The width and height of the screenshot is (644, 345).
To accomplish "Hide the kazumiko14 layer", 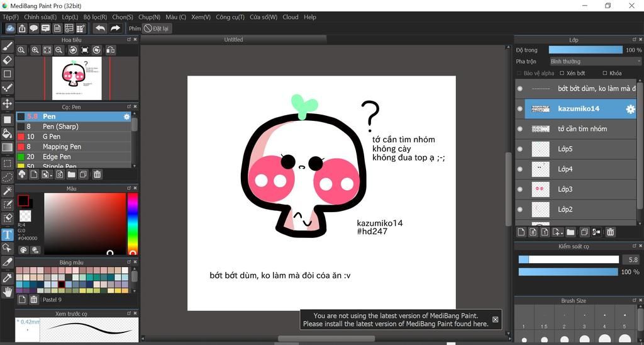I will tap(520, 109).
